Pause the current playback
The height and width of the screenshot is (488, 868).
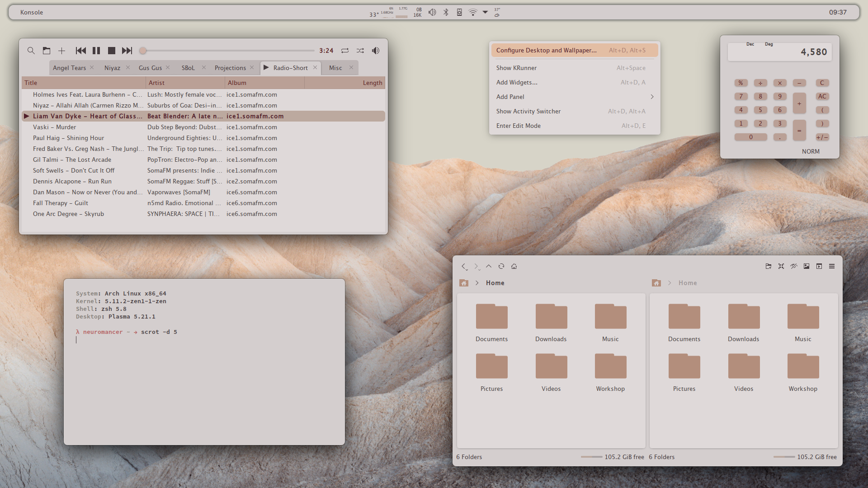[96, 51]
